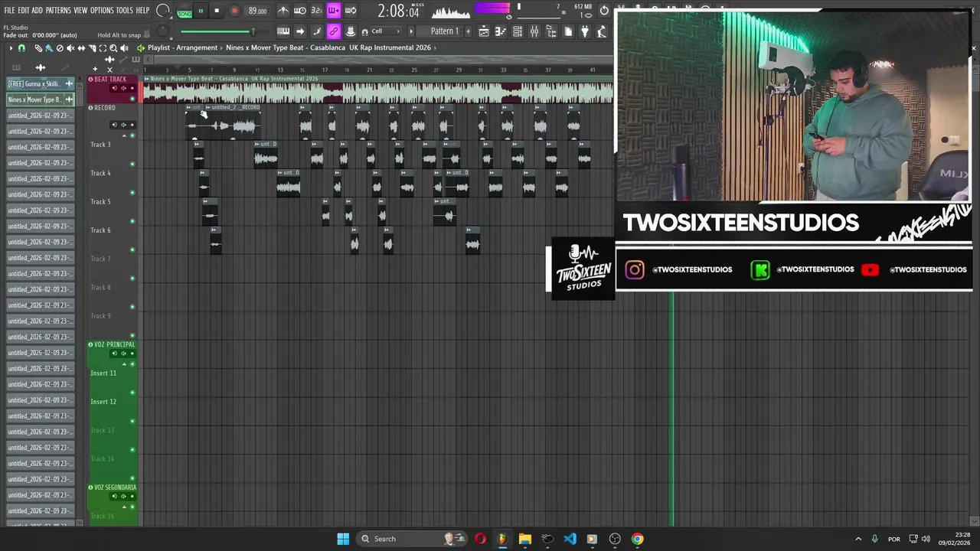Select the Slice tool in playlist toolbar
The width and height of the screenshot is (980, 551).
92,47
